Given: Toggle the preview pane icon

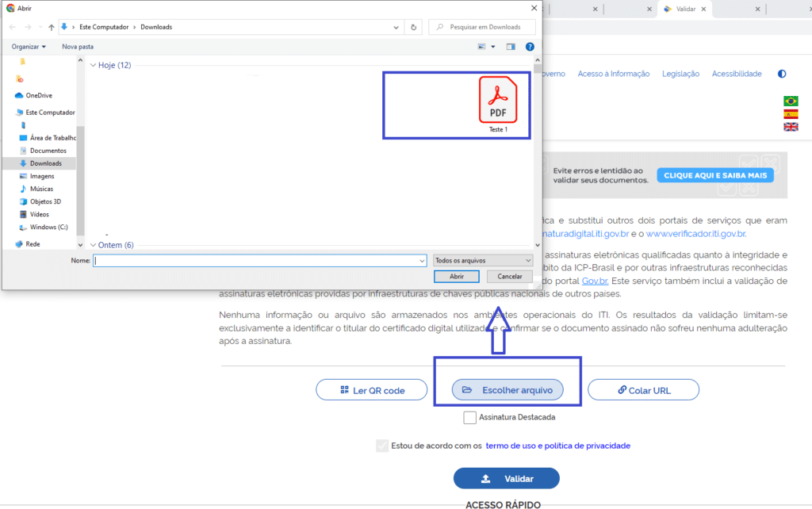Looking at the screenshot, I should point(511,47).
